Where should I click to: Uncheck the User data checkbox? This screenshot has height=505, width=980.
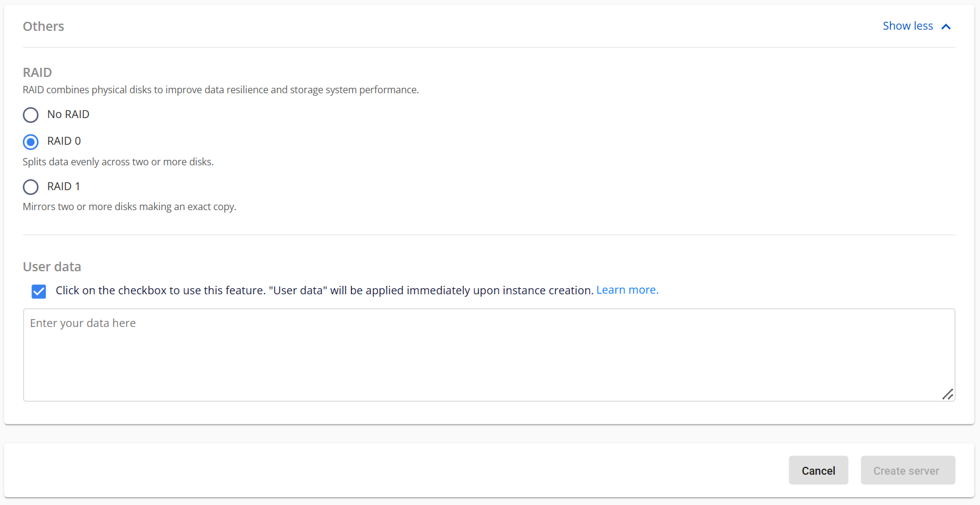click(x=39, y=291)
